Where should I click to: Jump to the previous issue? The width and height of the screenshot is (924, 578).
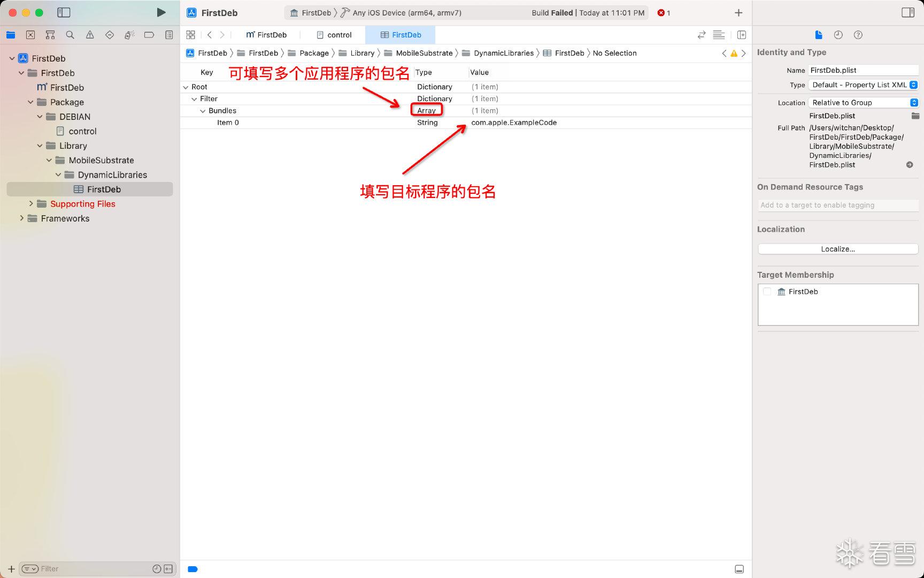pos(724,53)
